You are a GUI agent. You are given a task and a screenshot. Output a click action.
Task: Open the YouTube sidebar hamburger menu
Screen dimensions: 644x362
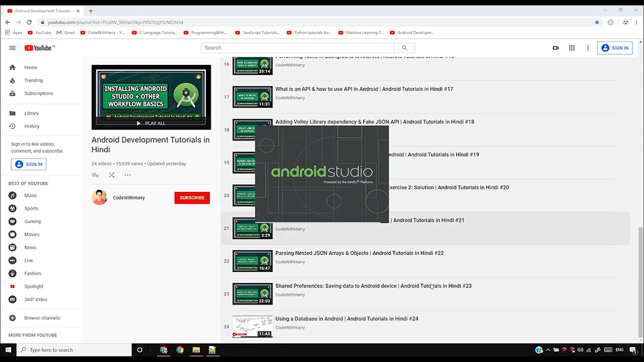pos(12,48)
